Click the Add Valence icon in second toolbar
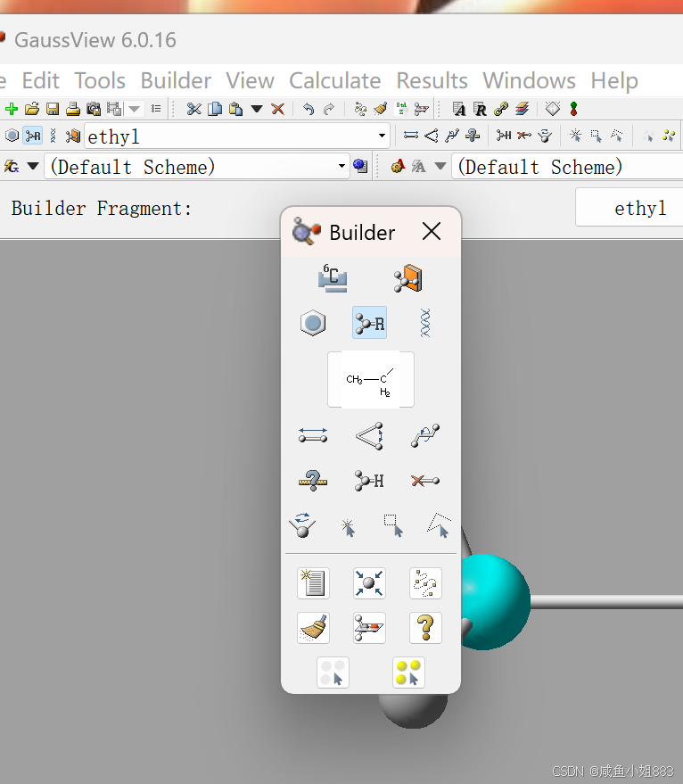 click(504, 135)
